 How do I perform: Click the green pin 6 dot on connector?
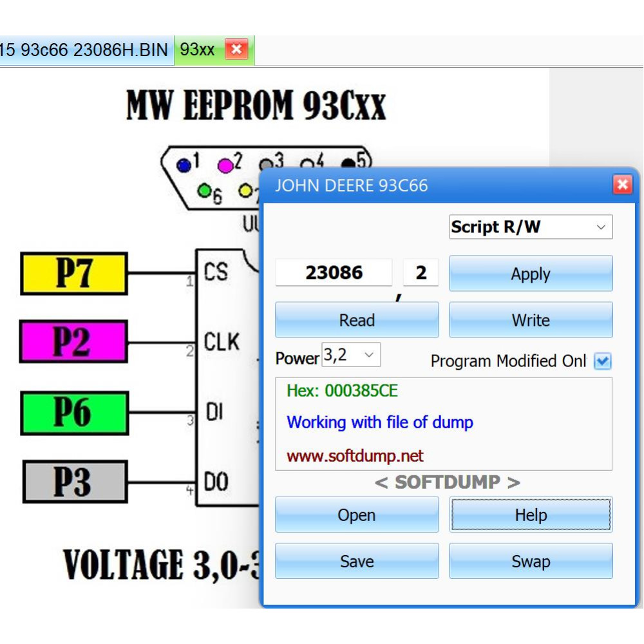204,190
